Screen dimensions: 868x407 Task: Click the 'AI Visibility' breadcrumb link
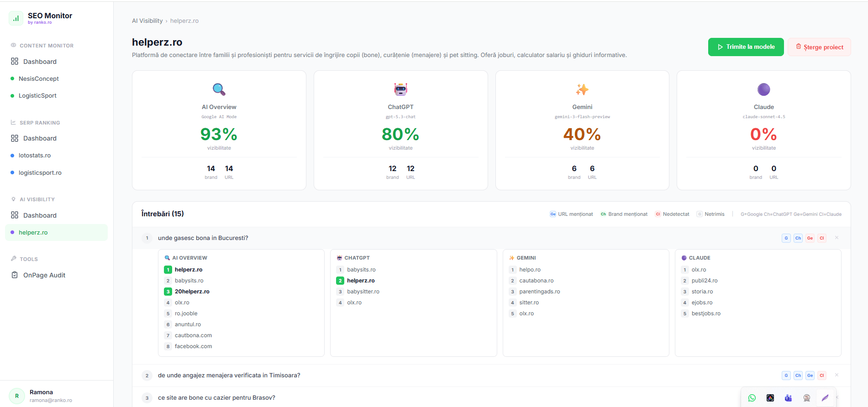click(147, 21)
